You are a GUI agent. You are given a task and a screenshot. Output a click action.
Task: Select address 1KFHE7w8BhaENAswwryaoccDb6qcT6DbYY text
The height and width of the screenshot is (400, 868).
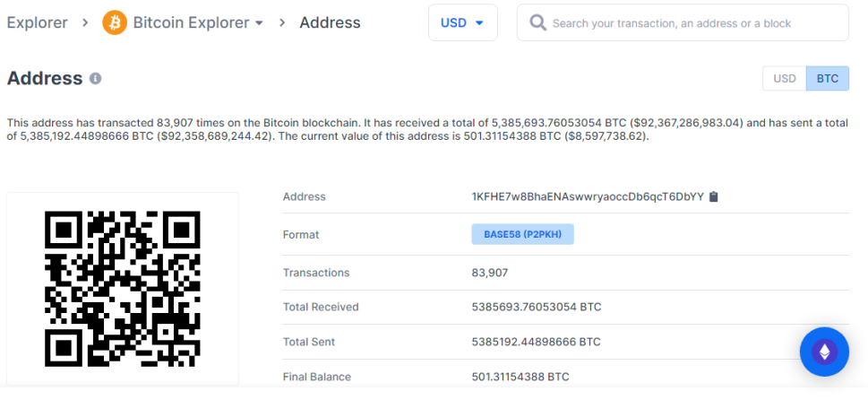click(588, 196)
